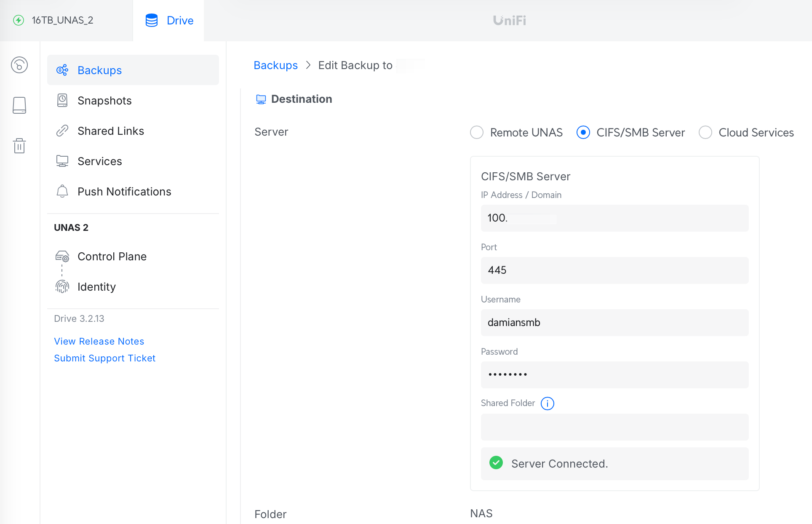Open View Release Notes
This screenshot has height=524, width=812.
pyautogui.click(x=99, y=341)
